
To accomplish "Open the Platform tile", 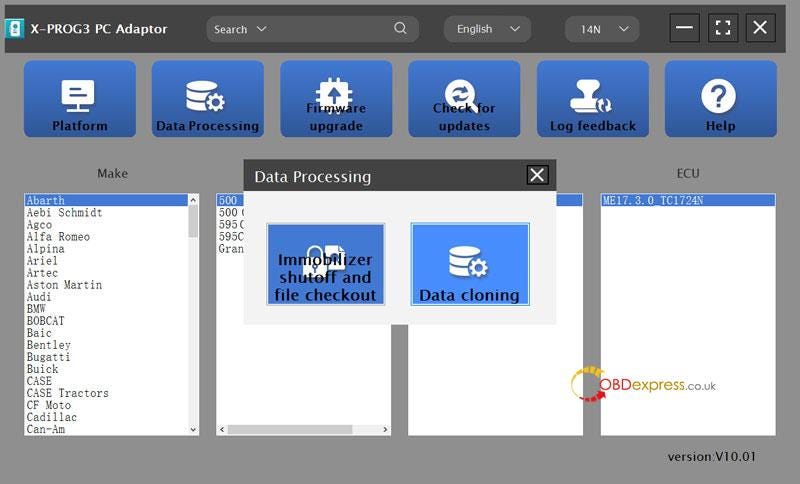I will [80, 99].
